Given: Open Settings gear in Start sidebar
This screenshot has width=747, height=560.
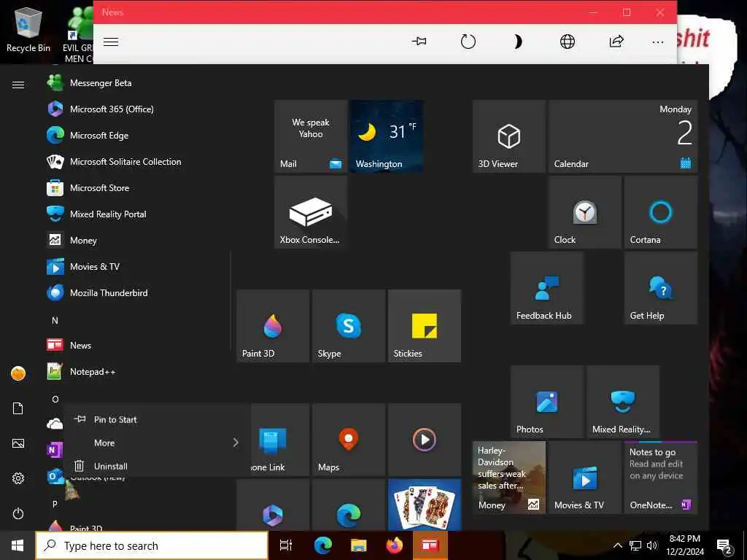Looking at the screenshot, I should coord(18,478).
